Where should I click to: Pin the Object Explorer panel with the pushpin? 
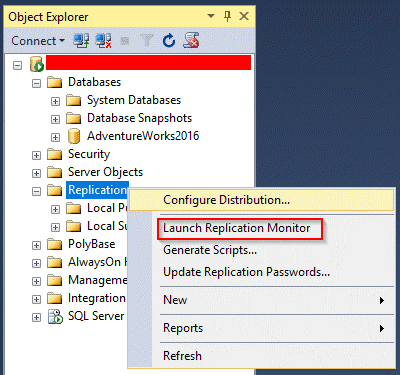tap(228, 16)
